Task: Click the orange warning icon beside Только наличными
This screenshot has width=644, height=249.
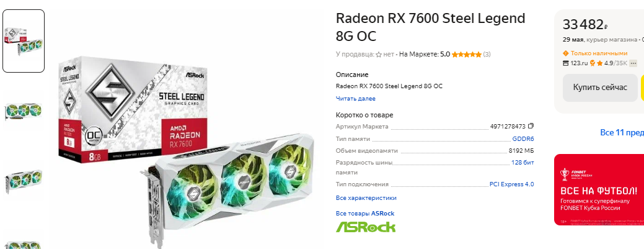Action: [565, 53]
